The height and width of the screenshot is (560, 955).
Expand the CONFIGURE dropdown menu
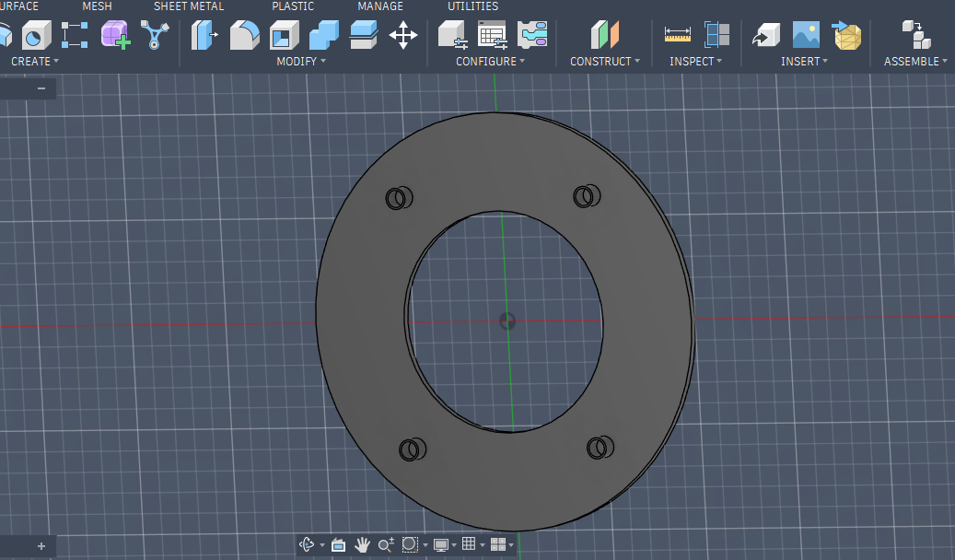pyautogui.click(x=490, y=62)
